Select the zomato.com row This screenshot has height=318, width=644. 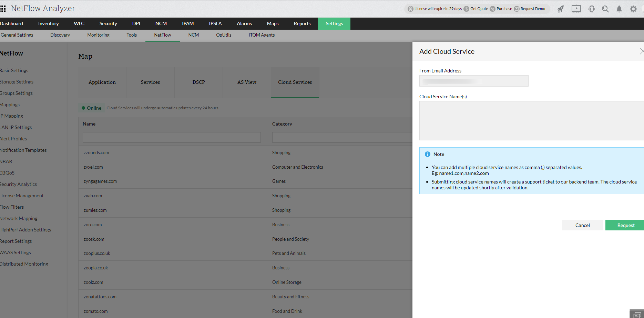pyautogui.click(x=245, y=311)
